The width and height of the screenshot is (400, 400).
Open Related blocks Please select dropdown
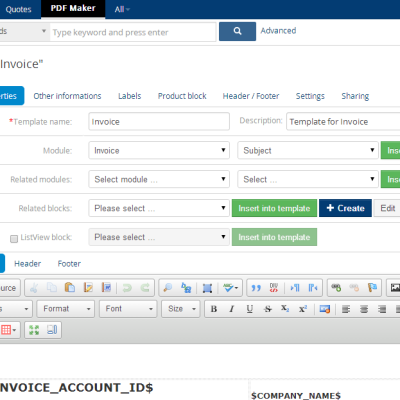[x=159, y=208]
